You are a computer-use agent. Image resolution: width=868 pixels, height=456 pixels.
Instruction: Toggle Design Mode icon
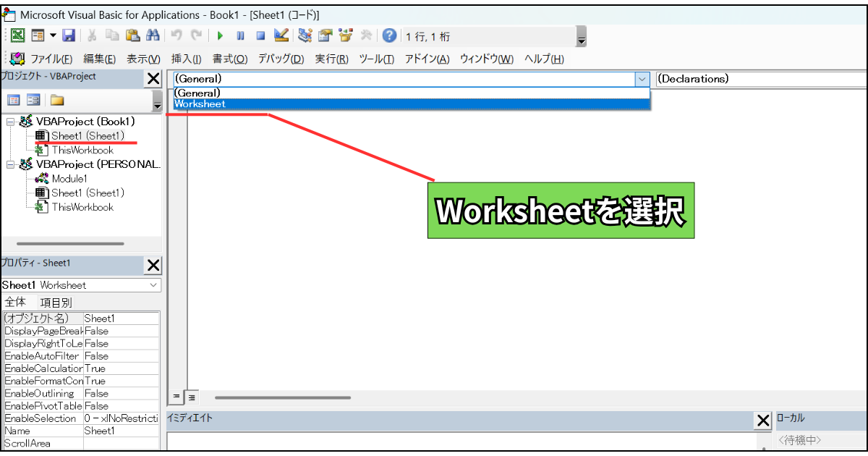tap(282, 35)
